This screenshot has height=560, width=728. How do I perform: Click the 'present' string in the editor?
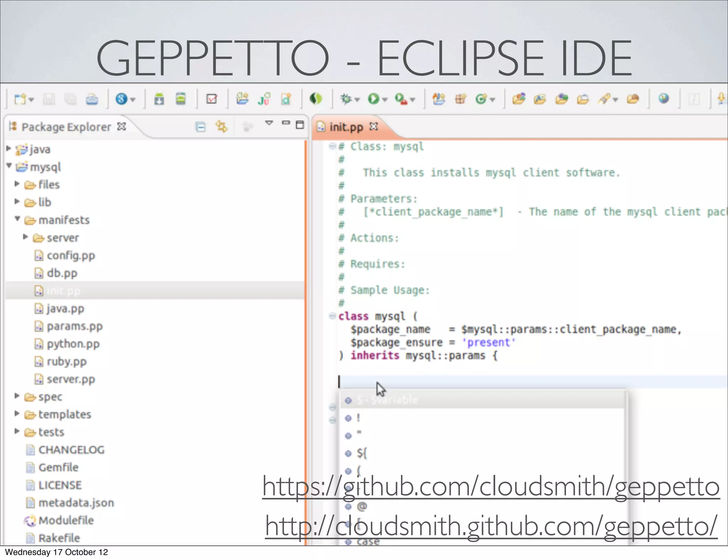point(489,343)
